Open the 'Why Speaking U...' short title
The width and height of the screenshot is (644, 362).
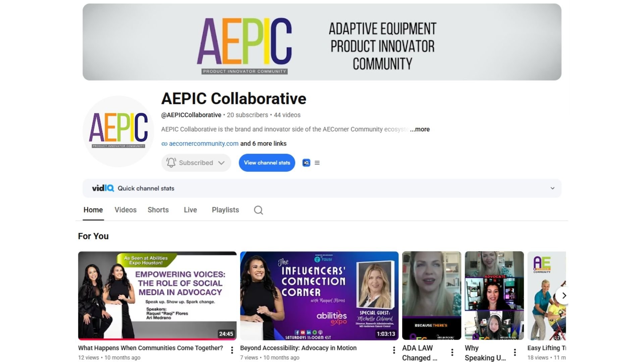pyautogui.click(x=485, y=353)
